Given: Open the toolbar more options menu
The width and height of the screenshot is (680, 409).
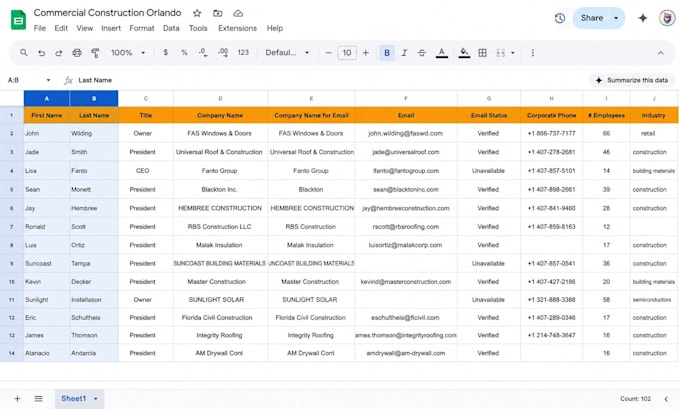Looking at the screenshot, I should pos(533,53).
